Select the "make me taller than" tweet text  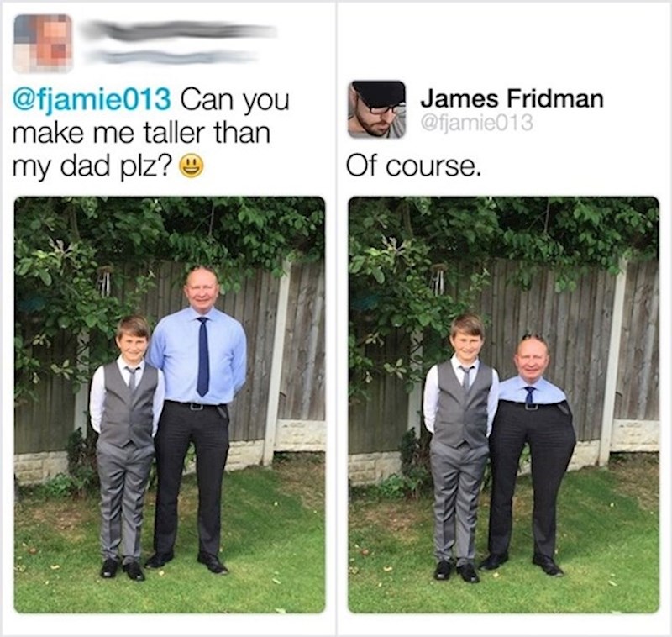142,134
